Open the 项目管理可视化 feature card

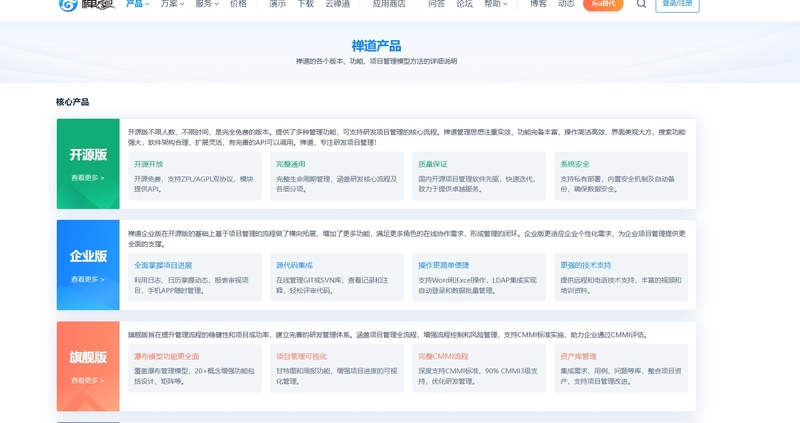[337, 368]
